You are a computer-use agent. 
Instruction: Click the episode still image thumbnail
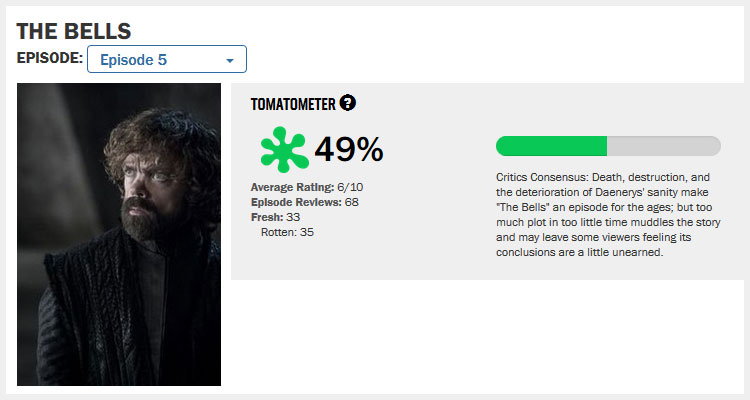(x=119, y=234)
